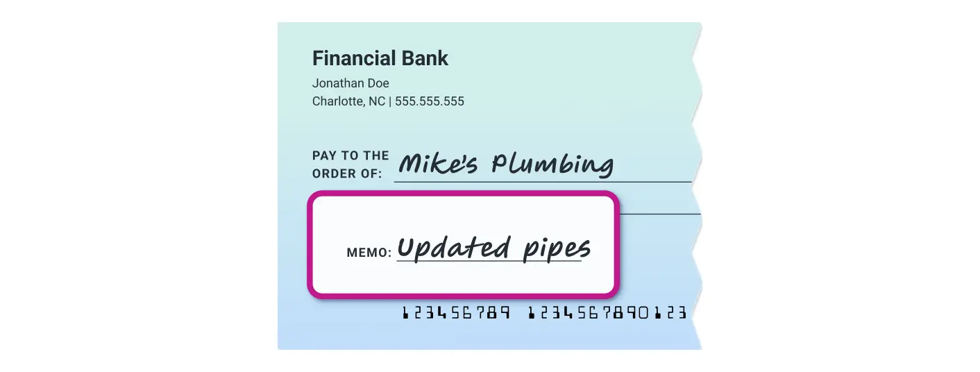Click the Financial Bank heading
Screen dimensions: 980x372
point(380,58)
